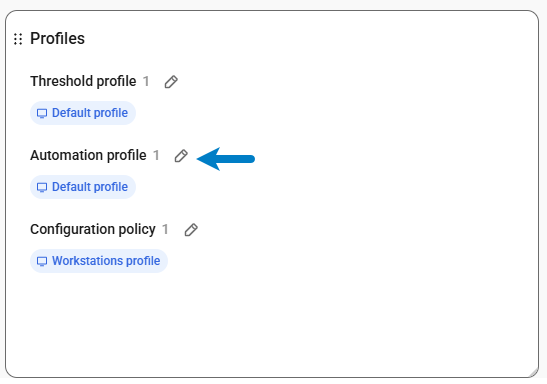Click the count number beside Threshold profile
Screen dimensions: 547x384
146,82
